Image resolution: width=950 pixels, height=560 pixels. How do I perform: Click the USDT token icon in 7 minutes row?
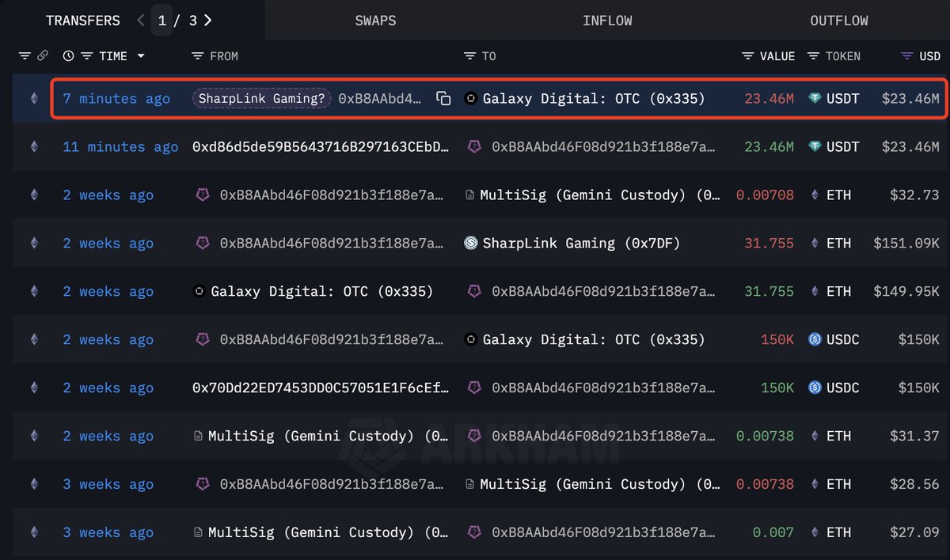coord(815,99)
